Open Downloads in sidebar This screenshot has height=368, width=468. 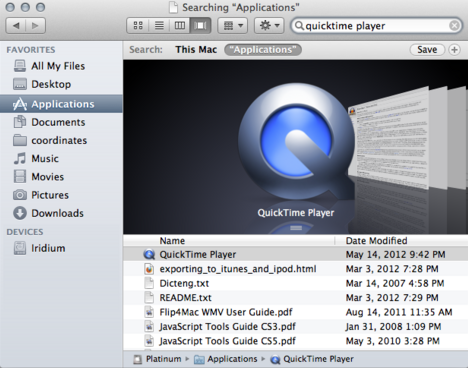point(61,213)
